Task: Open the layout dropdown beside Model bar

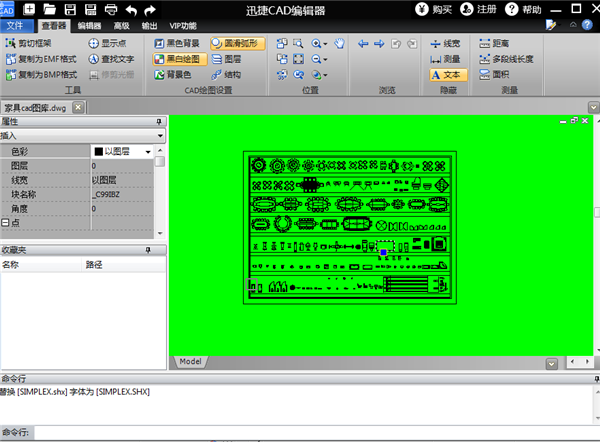Action: (x=551, y=364)
